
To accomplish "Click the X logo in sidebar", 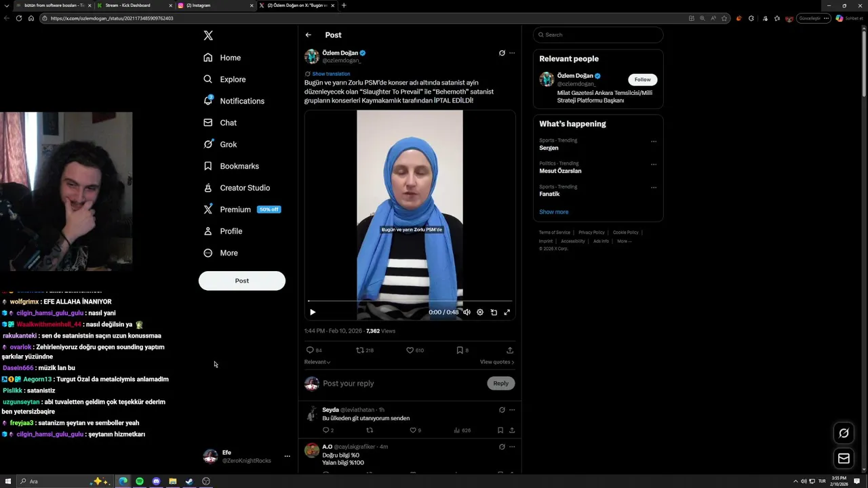I will tap(208, 35).
